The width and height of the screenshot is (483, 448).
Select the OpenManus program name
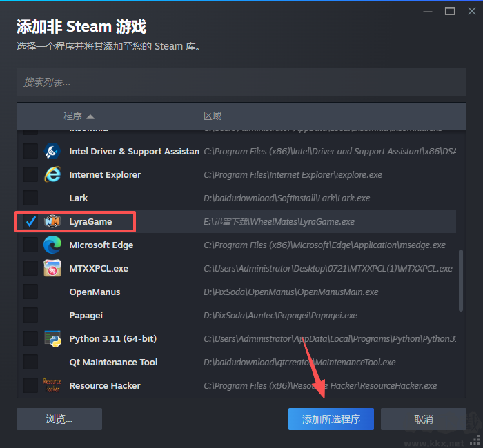pyautogui.click(x=95, y=292)
